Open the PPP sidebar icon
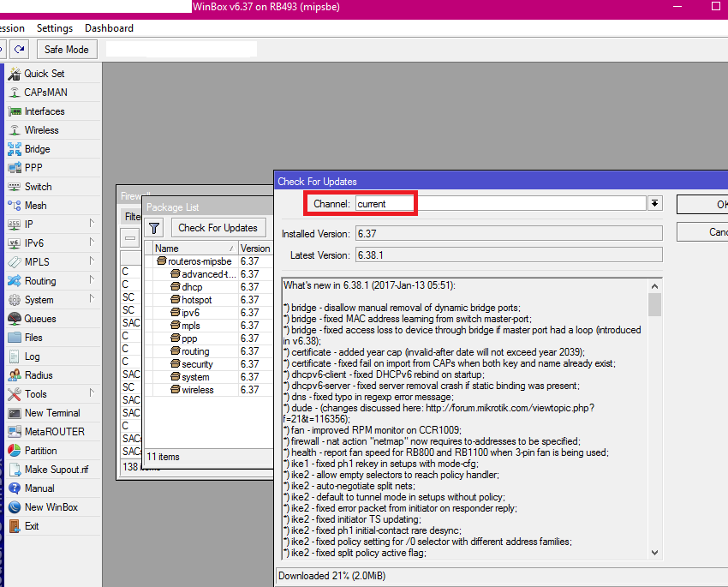 pyautogui.click(x=15, y=168)
